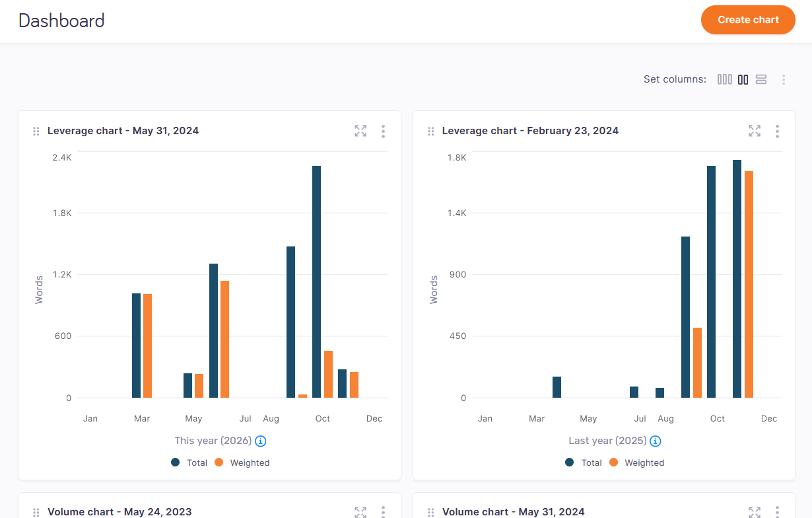Click 'Set columns:' label
Viewport: 812px width, 518px height.
point(675,79)
